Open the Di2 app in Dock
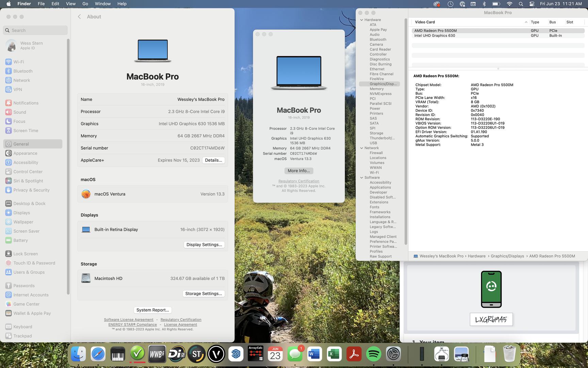Screen dimensions: 588x368 coord(177,354)
